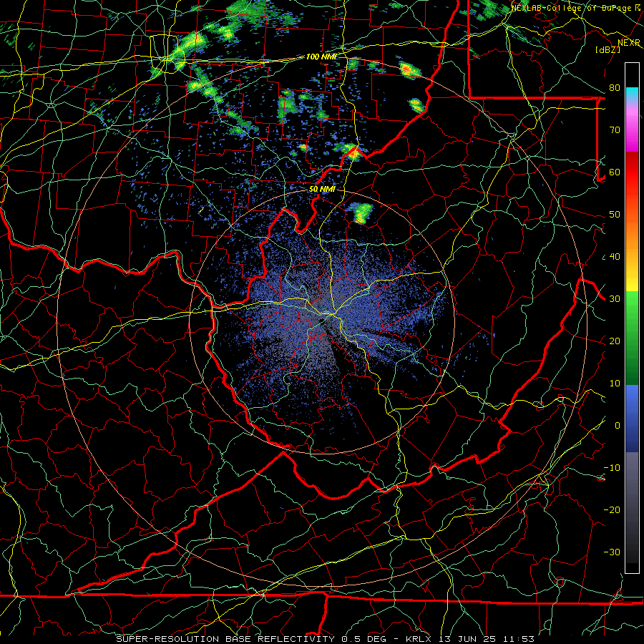Screen dimensions: 644x644
Task: Click the "50 NMI" range ring label
Action: [321, 189]
